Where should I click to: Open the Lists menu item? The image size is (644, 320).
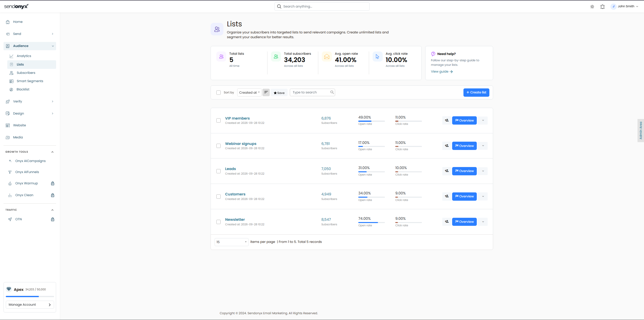pos(32,65)
